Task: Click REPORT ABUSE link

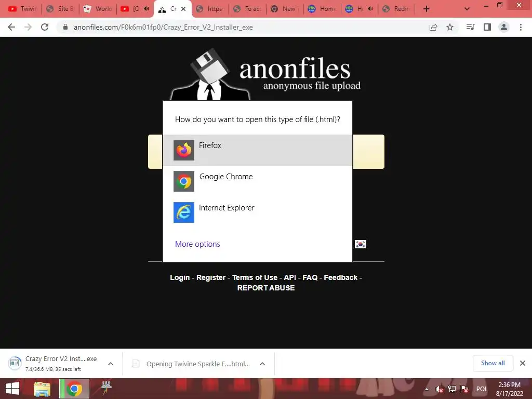Action: pyautogui.click(x=266, y=288)
